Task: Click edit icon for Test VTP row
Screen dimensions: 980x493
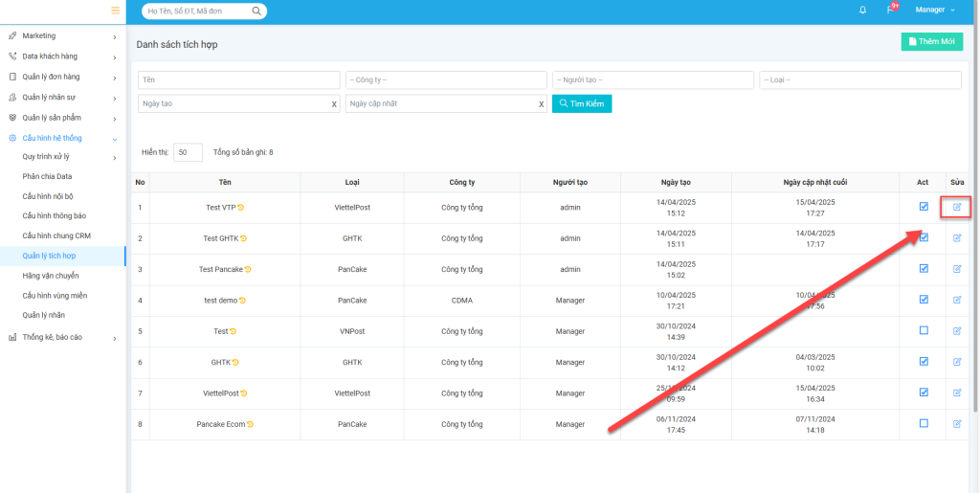Action: click(x=957, y=207)
